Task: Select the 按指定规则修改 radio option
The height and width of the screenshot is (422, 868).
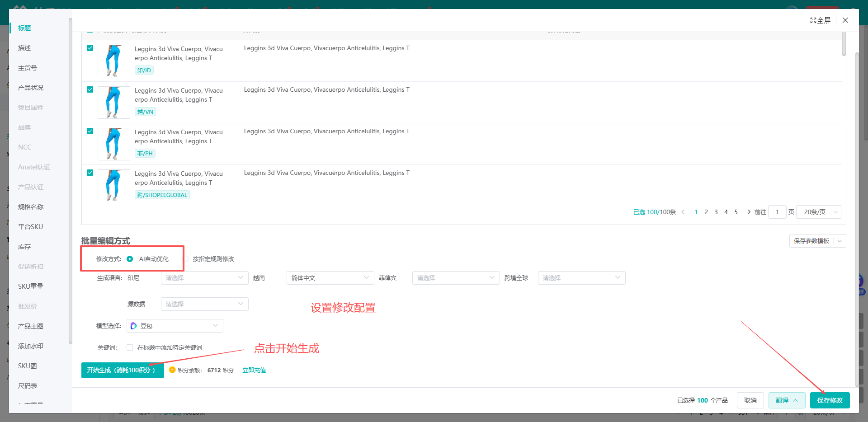Action: click(x=186, y=259)
